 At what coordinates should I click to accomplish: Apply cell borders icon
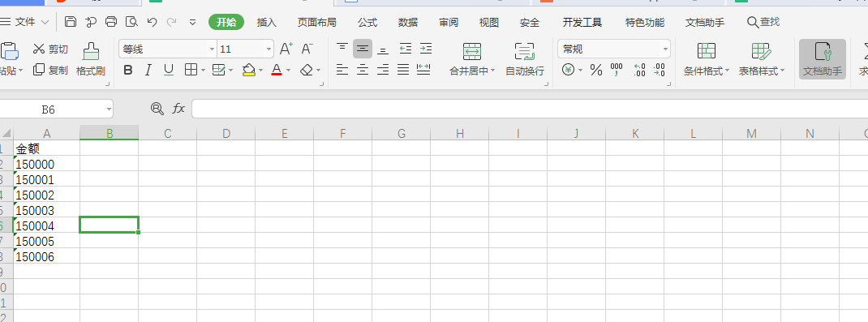191,70
